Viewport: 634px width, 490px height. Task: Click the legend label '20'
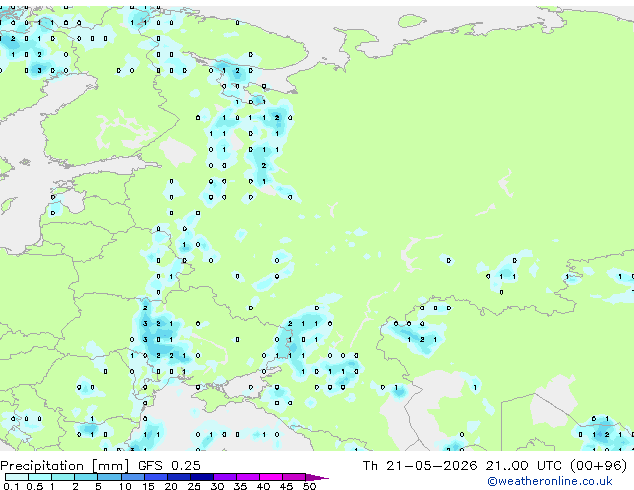click(x=171, y=486)
